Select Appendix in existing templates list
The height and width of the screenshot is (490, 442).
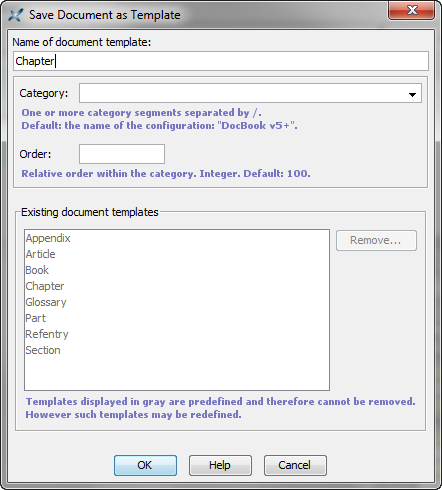pos(48,238)
